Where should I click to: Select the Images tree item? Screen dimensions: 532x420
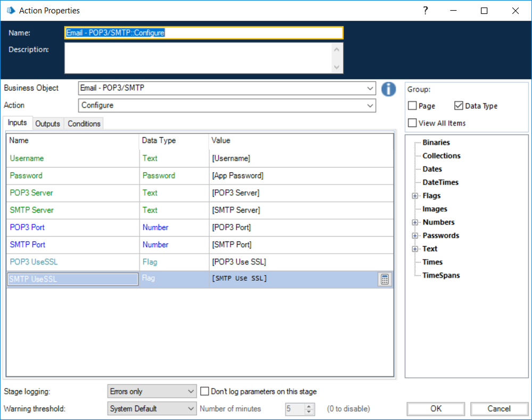[435, 209]
